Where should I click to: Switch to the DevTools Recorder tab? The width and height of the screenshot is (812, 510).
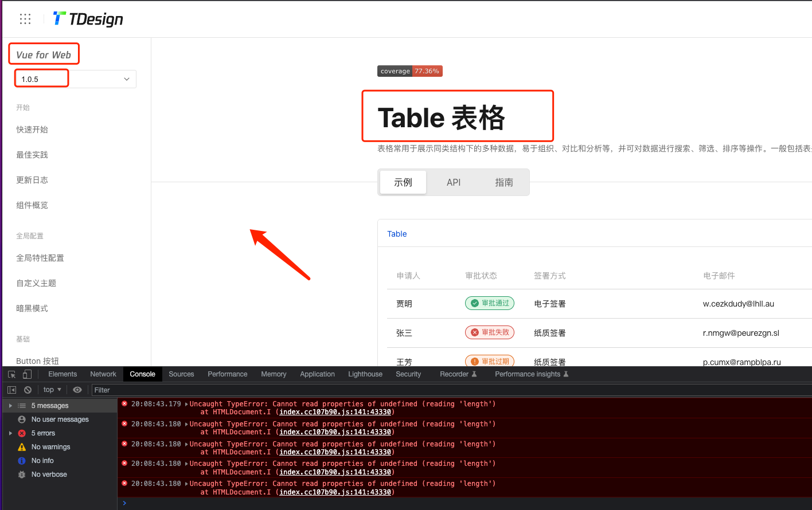(x=458, y=374)
